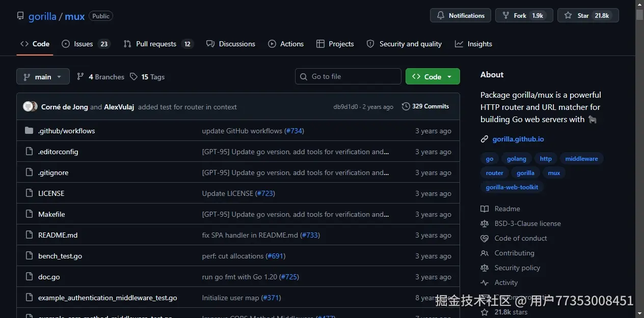Open the .github/workflows folder
The image size is (644, 318).
pyautogui.click(x=67, y=131)
